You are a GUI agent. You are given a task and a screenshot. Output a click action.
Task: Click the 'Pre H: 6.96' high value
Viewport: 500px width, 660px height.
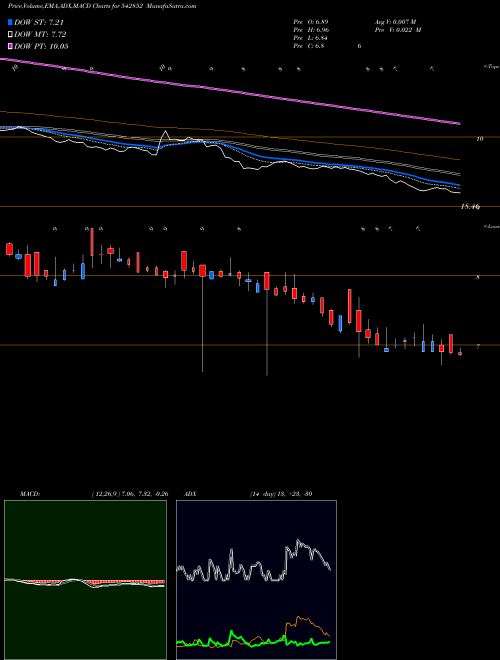pos(311,30)
